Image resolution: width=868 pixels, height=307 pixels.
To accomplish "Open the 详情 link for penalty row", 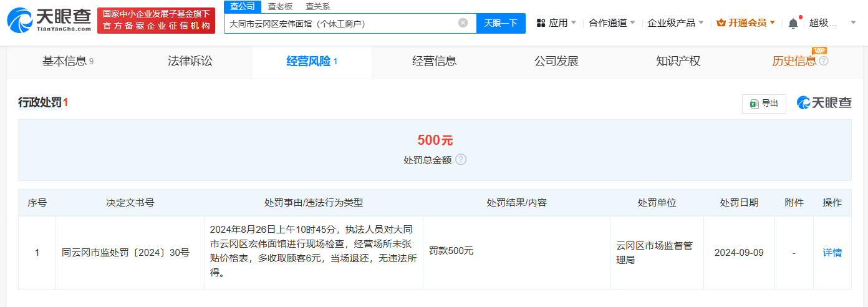I will point(832,253).
